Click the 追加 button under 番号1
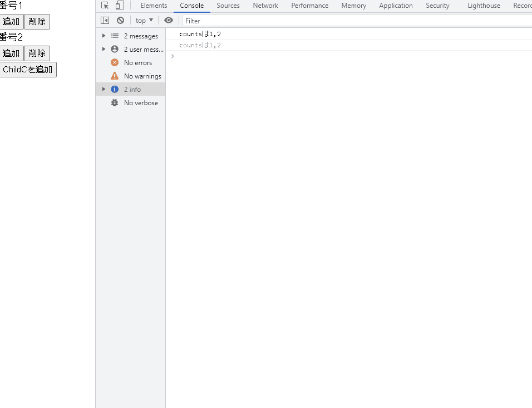532x408 pixels. pyautogui.click(x=11, y=22)
